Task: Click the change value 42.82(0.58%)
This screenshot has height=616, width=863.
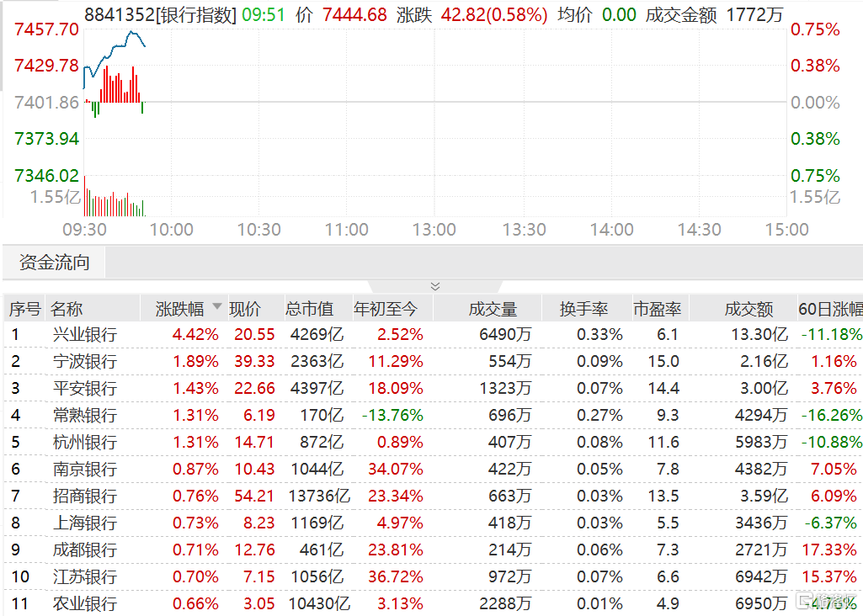Action: 494,15
